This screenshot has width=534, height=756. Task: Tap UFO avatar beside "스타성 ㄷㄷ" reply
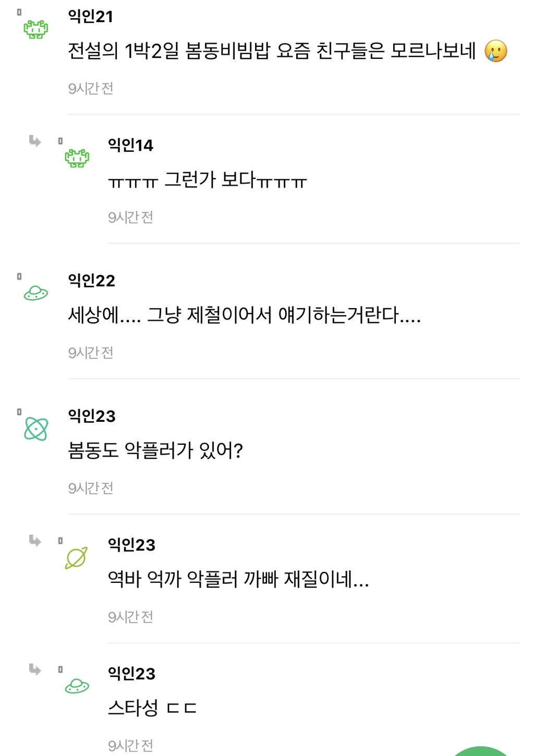click(x=77, y=686)
